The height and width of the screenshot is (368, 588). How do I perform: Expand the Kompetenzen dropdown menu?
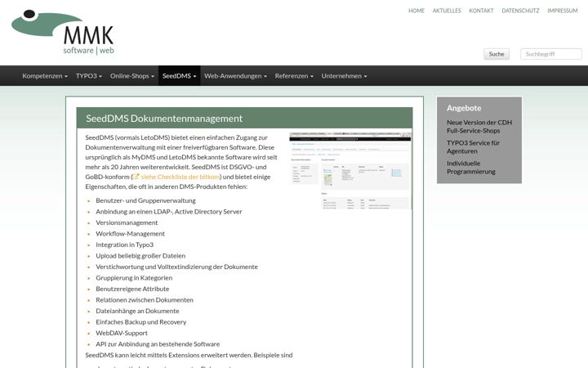coord(45,76)
